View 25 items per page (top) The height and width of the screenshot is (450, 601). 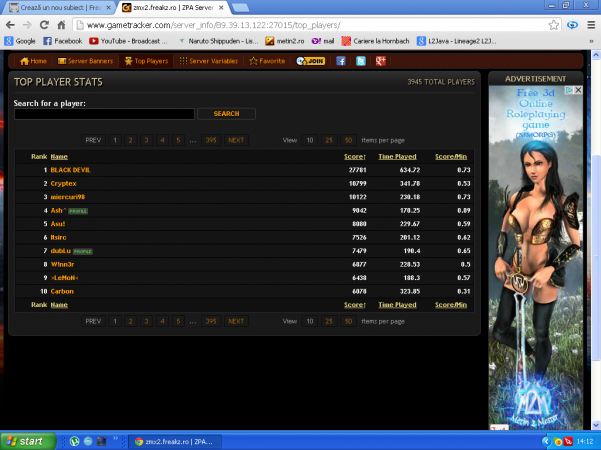[x=329, y=140]
